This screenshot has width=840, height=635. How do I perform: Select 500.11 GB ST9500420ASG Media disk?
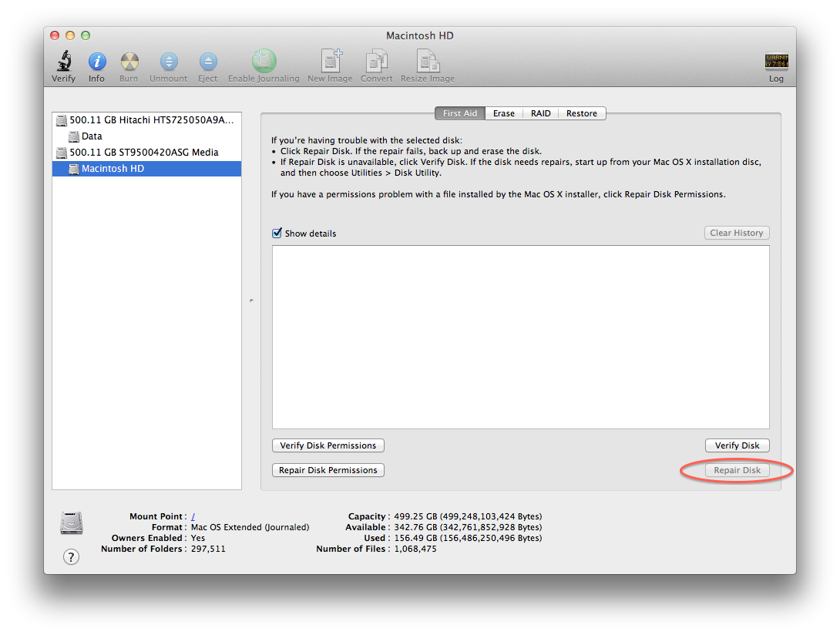(146, 152)
